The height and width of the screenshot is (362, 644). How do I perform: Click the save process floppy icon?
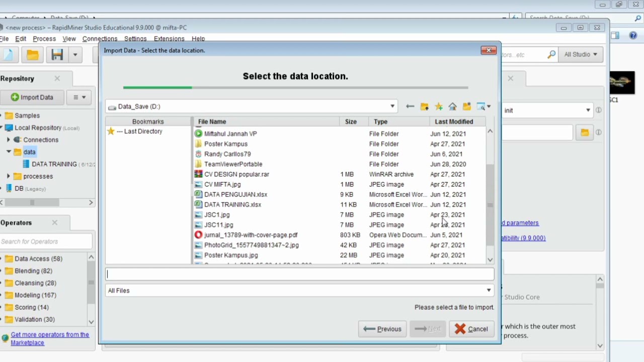(57, 55)
